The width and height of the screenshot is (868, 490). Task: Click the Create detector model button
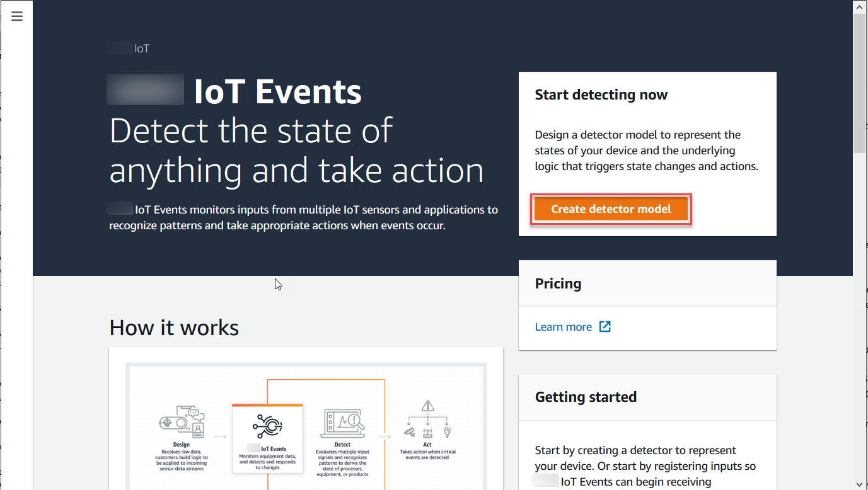[x=611, y=209]
